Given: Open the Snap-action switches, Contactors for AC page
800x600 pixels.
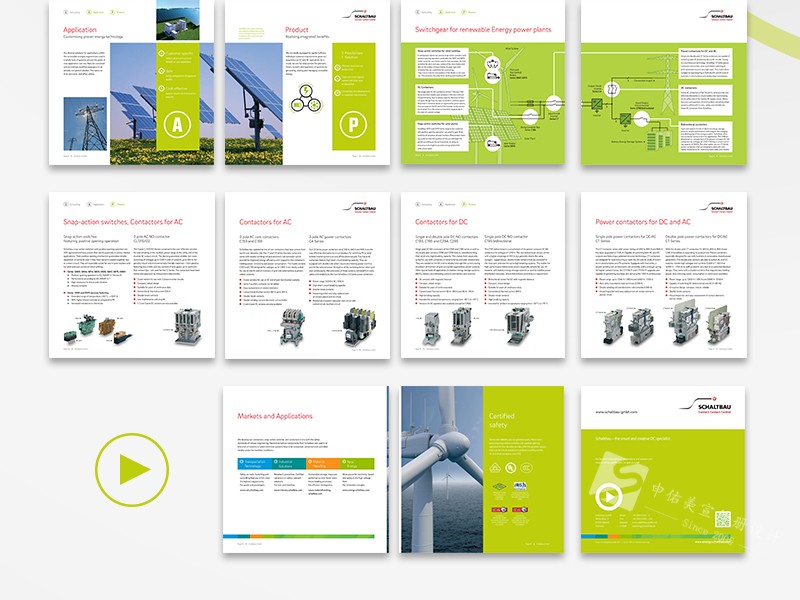Looking at the screenshot, I should (x=130, y=272).
